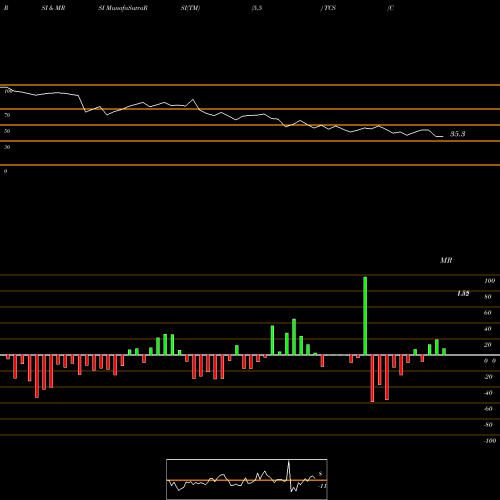The image size is (500, 500).
Task: Click the RSI axis label 50
Action: point(7,131)
